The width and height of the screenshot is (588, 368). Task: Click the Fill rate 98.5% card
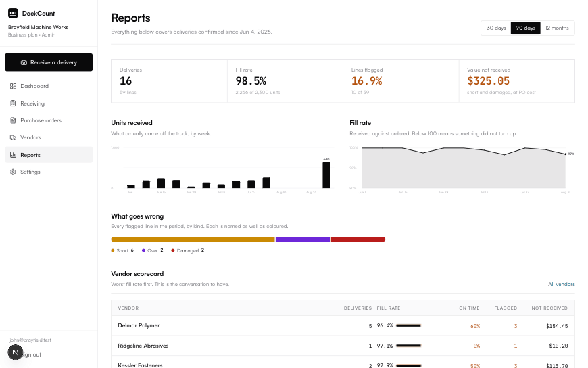pos(285,80)
